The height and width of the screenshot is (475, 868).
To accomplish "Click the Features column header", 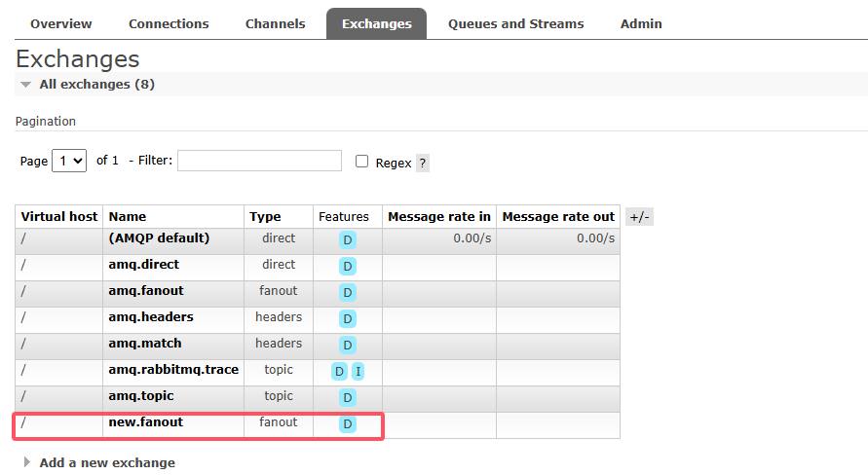I will tap(344, 217).
